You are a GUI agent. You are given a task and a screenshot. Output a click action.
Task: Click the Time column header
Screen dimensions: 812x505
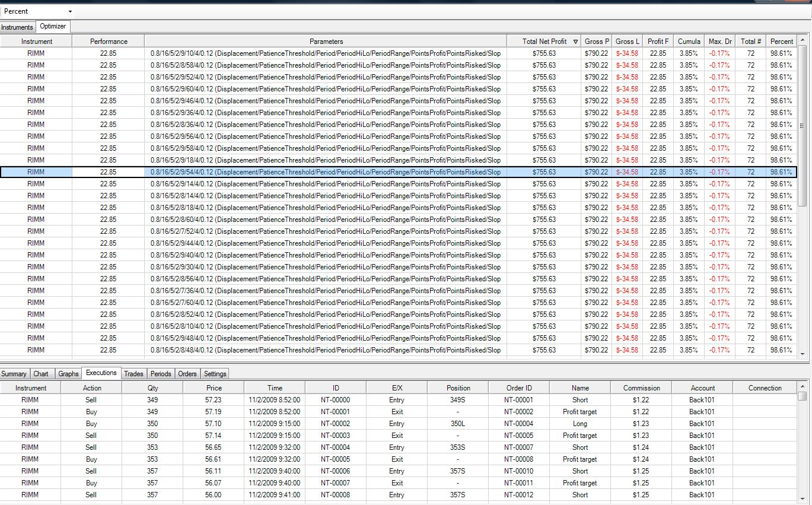tap(275, 388)
